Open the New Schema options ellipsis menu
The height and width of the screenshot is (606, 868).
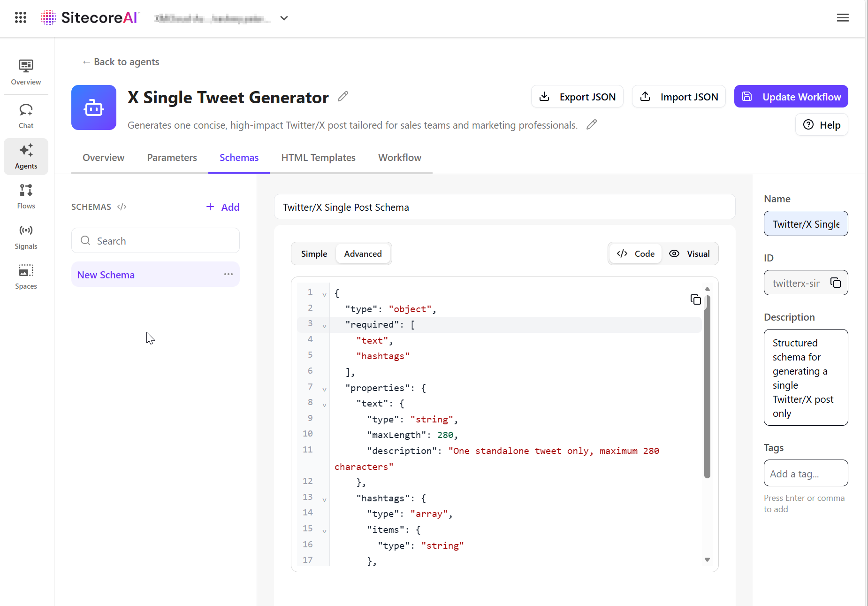tap(228, 274)
